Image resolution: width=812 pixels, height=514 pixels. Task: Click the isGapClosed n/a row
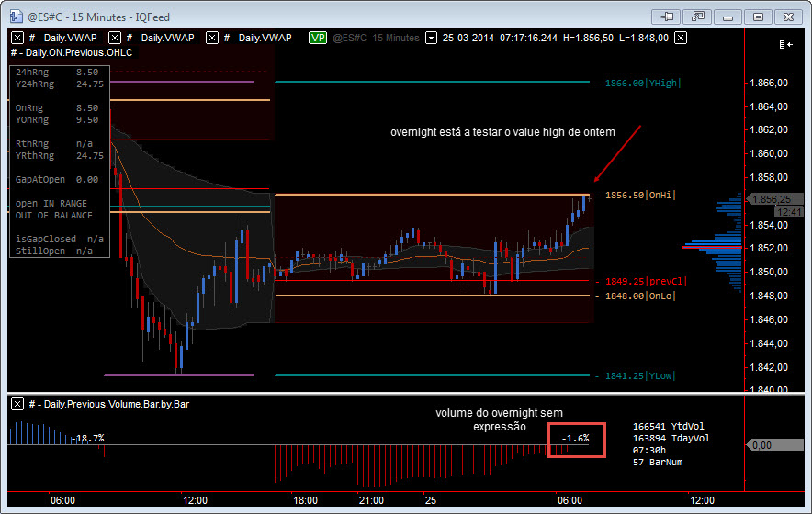pyautogui.click(x=60, y=239)
